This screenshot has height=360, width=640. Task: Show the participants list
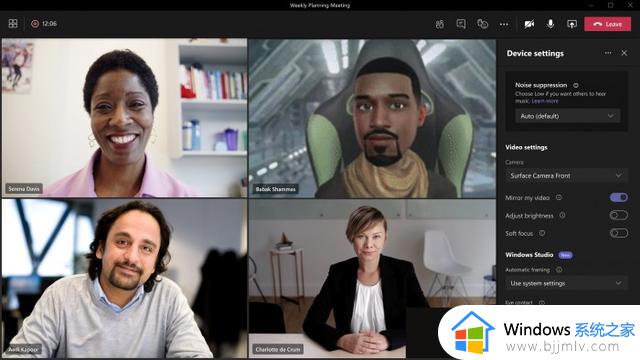[x=440, y=24]
